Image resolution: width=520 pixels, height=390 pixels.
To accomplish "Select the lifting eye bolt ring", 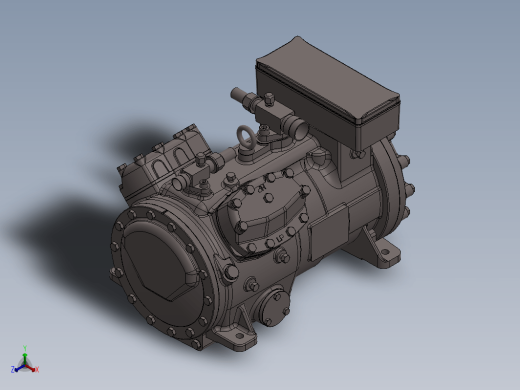I will coord(245,138).
